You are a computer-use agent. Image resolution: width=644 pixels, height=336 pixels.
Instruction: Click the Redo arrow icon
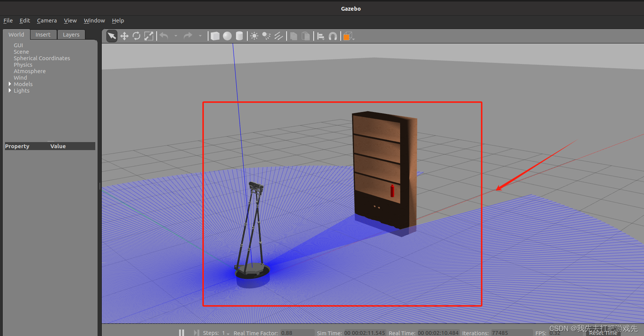(188, 36)
